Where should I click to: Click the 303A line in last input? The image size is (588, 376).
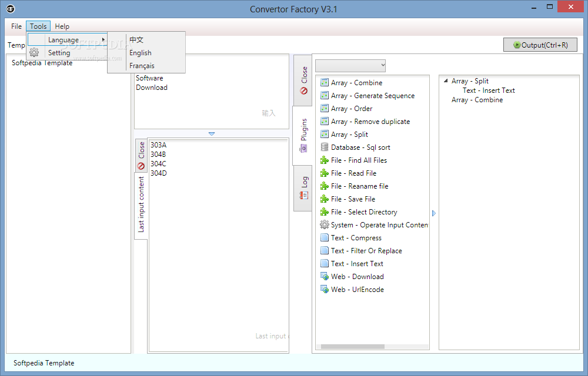(x=159, y=145)
